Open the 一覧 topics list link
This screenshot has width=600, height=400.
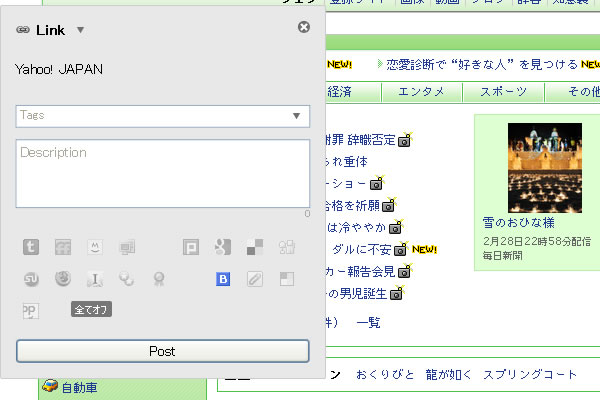click(x=368, y=323)
